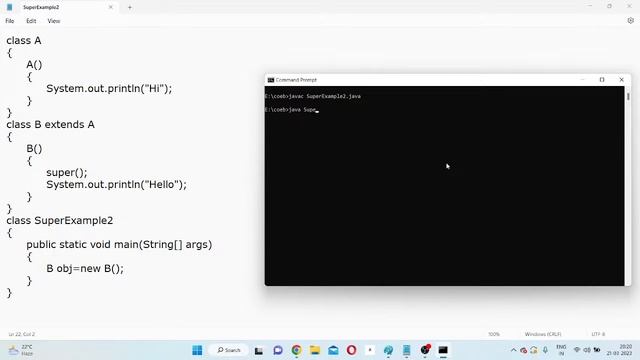Click the System.out.println("Hi") line
The height and width of the screenshot is (360, 640).
tap(109, 89)
